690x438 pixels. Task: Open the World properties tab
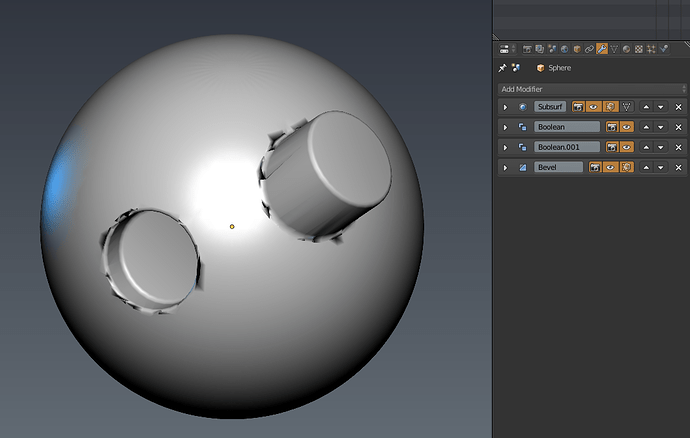[x=564, y=49]
